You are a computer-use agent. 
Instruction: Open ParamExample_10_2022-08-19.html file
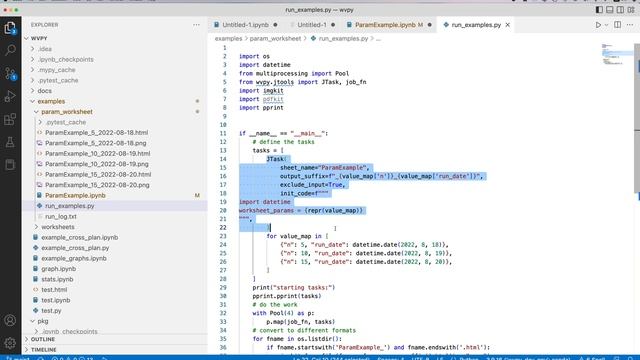click(x=98, y=154)
